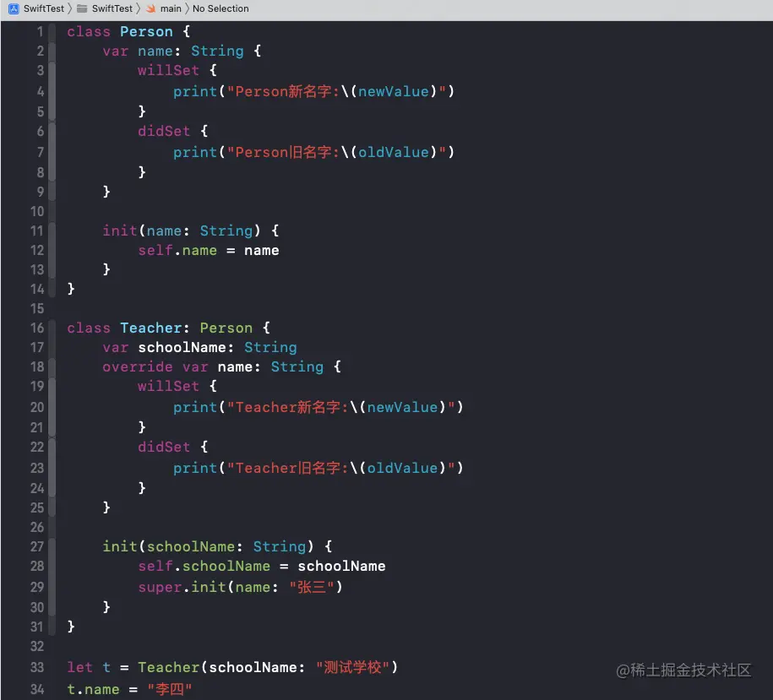The width and height of the screenshot is (773, 700).
Task: Click super.init call on line 29
Action: point(240,587)
